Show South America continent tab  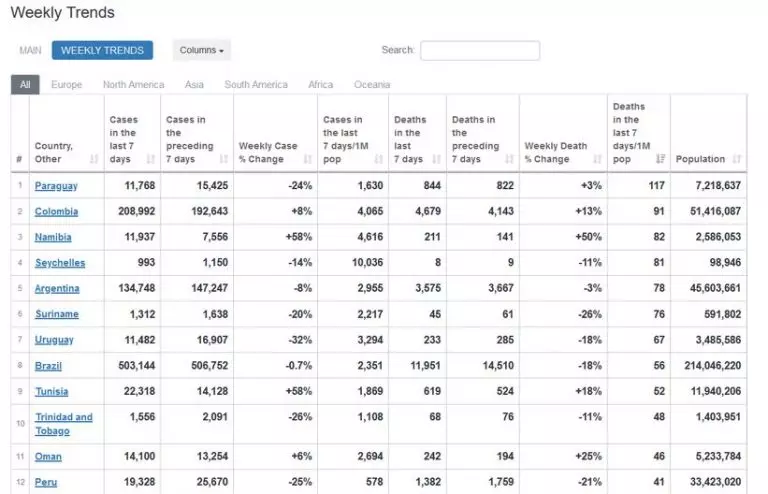pyautogui.click(x=256, y=85)
